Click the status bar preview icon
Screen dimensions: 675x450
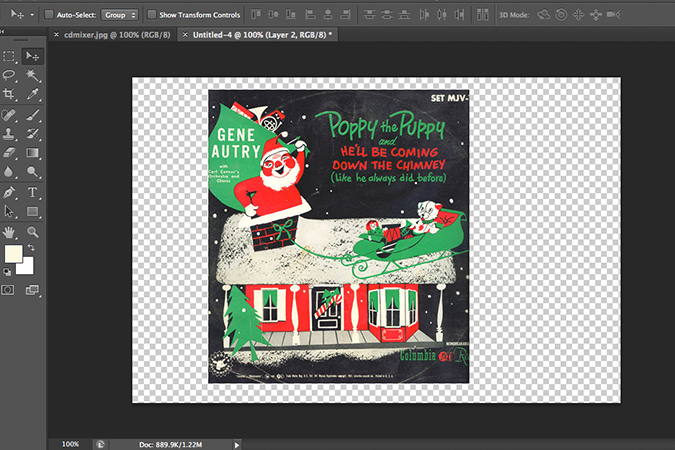coord(100,444)
